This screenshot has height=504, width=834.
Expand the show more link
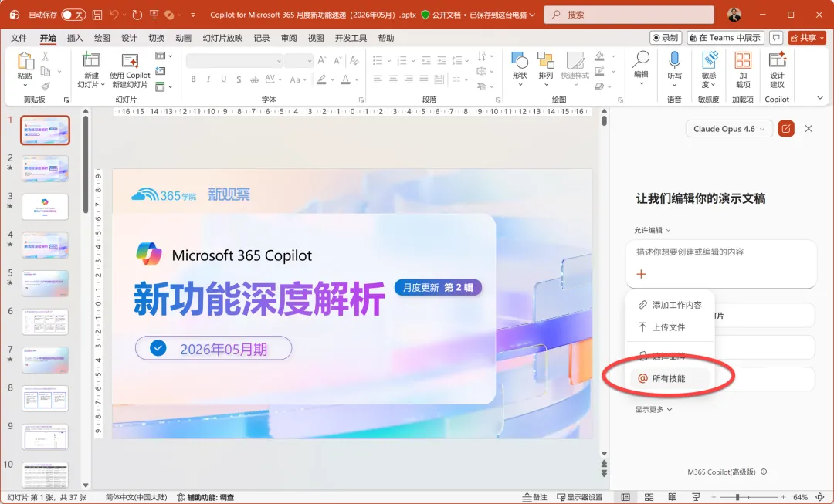pos(653,409)
